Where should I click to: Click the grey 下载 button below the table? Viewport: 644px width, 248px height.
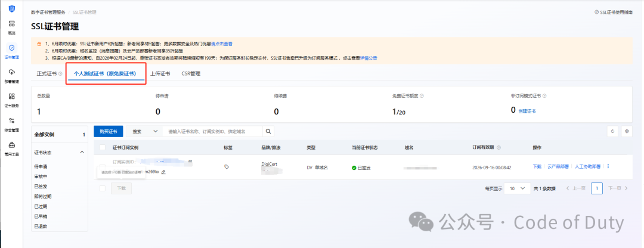pos(121,188)
